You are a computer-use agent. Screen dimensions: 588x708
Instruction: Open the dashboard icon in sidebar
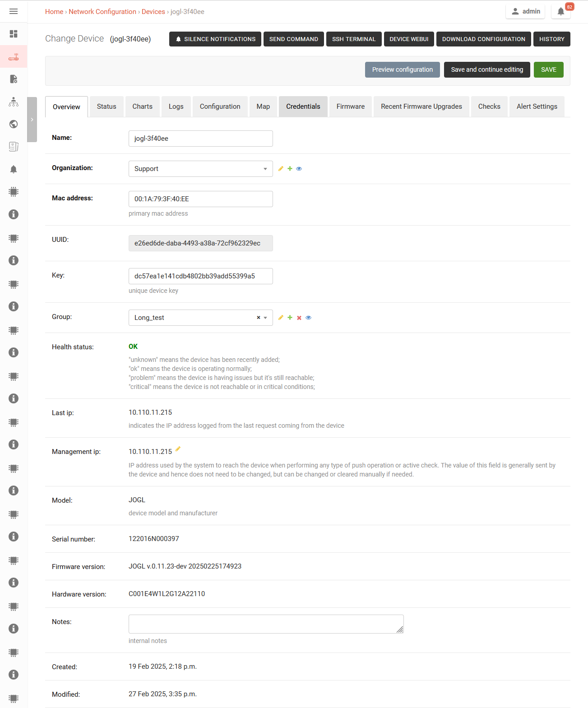(14, 34)
